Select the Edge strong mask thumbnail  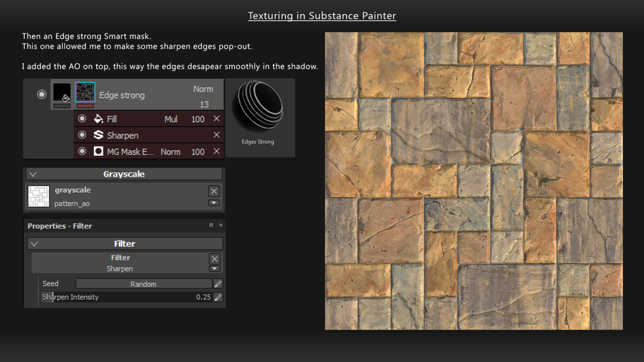pos(85,92)
